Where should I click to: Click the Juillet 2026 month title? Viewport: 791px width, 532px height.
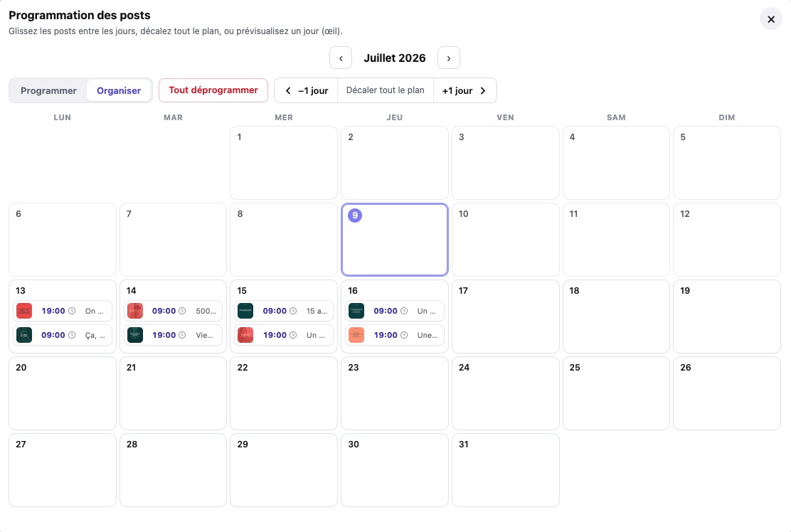point(395,58)
